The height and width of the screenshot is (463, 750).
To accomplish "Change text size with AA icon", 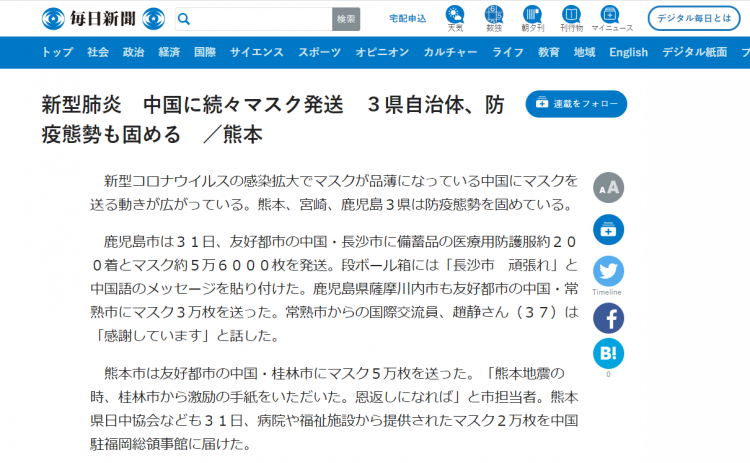I will [608, 187].
